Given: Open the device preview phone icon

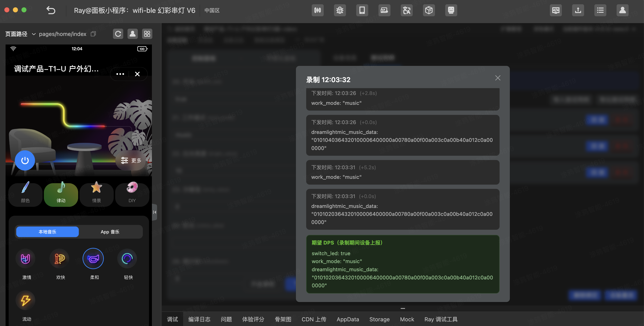Looking at the screenshot, I should tap(362, 10).
